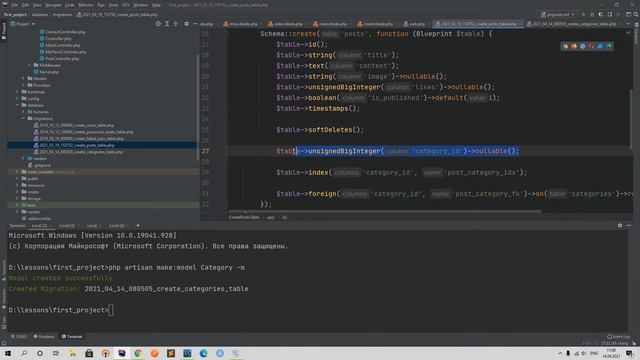Screen dimensions: 640x360
Task: Open the Refactor menu
Action: tap(86, 5)
